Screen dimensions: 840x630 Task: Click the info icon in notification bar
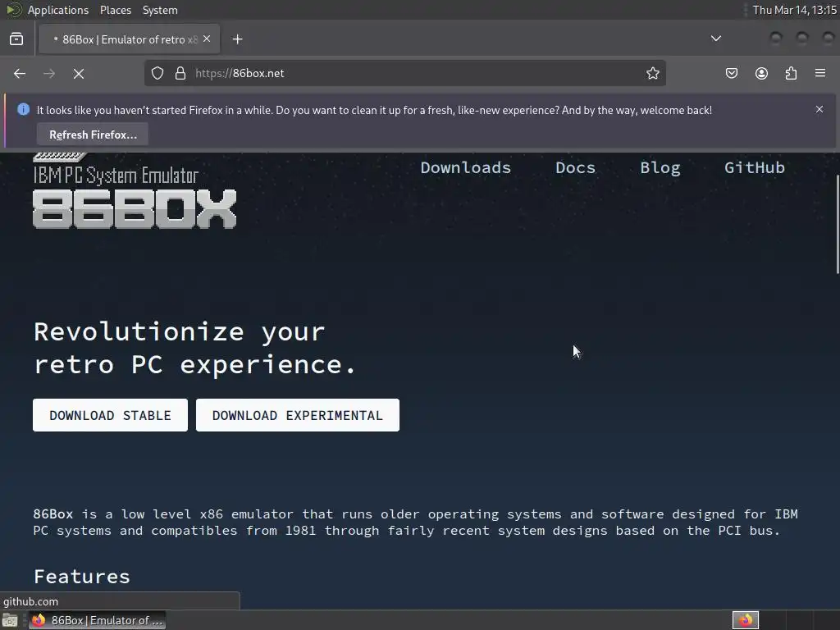23,109
